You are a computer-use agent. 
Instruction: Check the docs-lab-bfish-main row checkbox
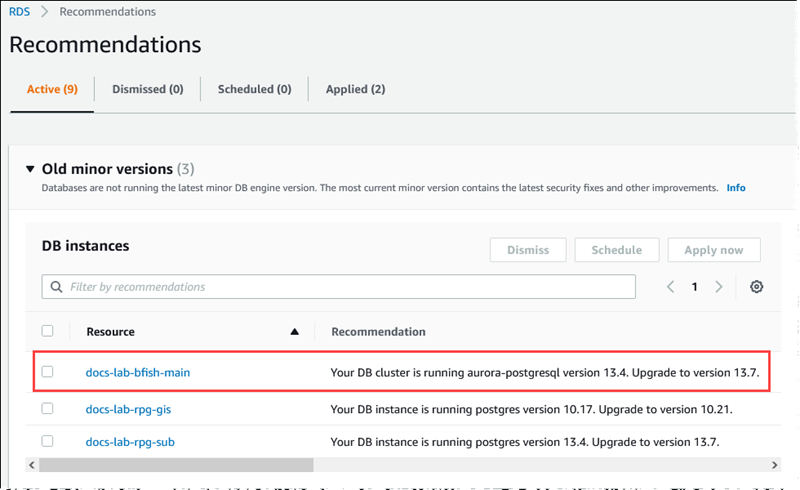pyautogui.click(x=47, y=372)
